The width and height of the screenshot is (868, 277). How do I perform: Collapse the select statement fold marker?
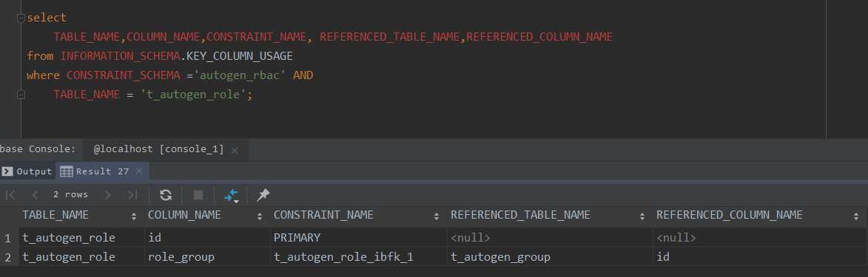[x=21, y=18]
